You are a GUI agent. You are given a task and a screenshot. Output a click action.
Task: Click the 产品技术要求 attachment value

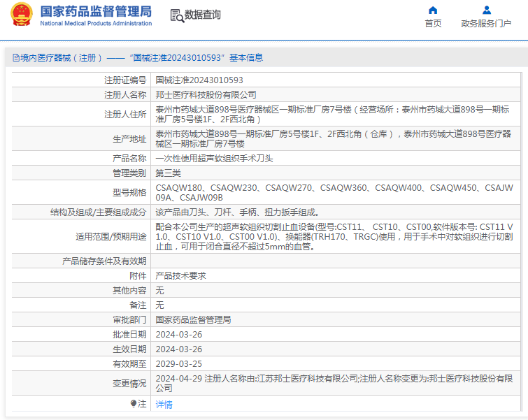(181, 276)
